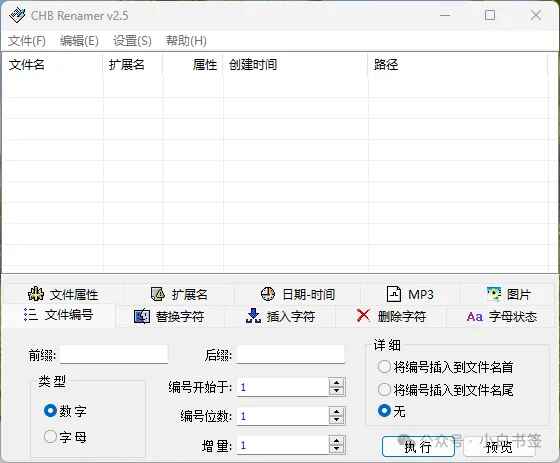Sort by 文件名 column header
This screenshot has height=463, width=560.
[x=53, y=65]
